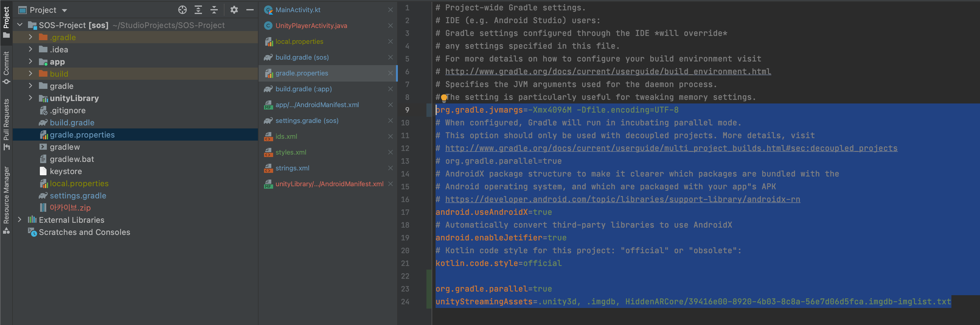Close the strings.xml tab
The height and width of the screenshot is (325, 980).
[x=390, y=168]
